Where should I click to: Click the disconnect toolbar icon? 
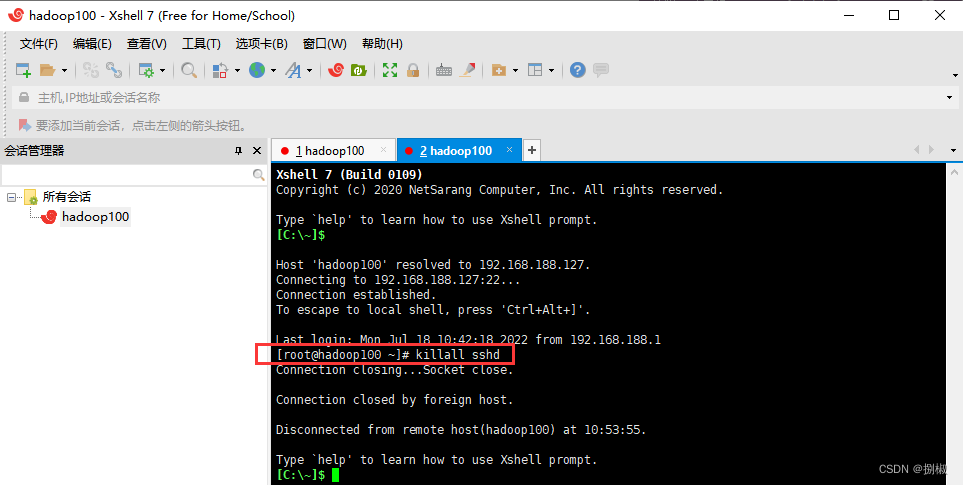[x=91, y=70]
